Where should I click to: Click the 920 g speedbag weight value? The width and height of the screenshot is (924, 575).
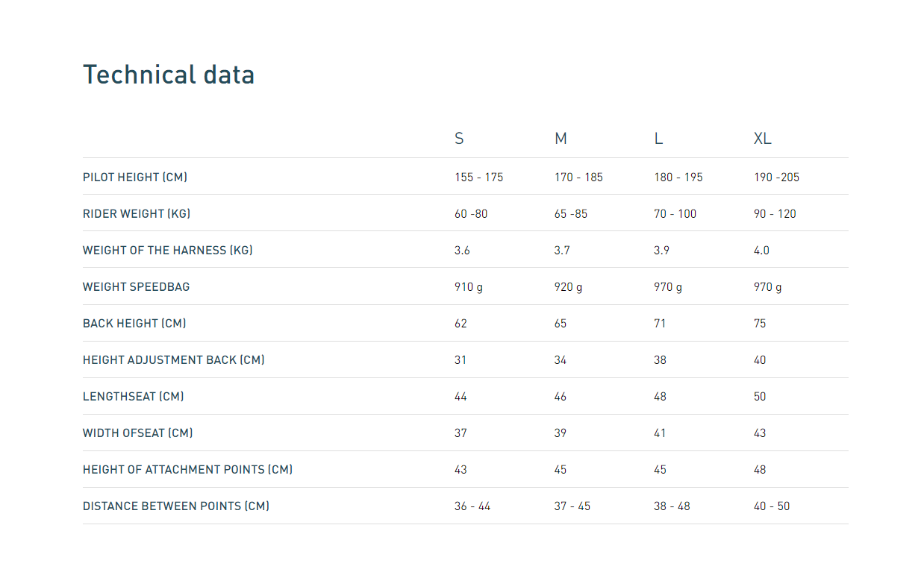(x=568, y=287)
